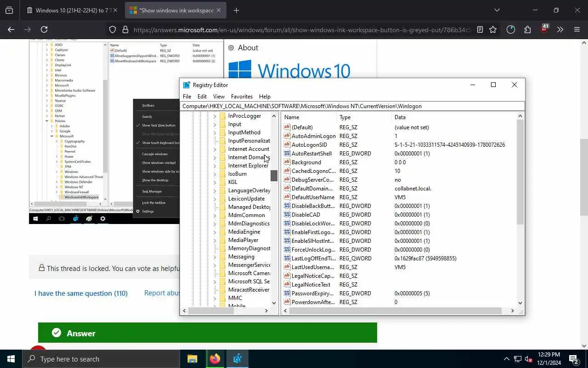This screenshot has width=588, height=368.
Task: Open the Edit menu in Registry Editor
Action: pos(202,97)
